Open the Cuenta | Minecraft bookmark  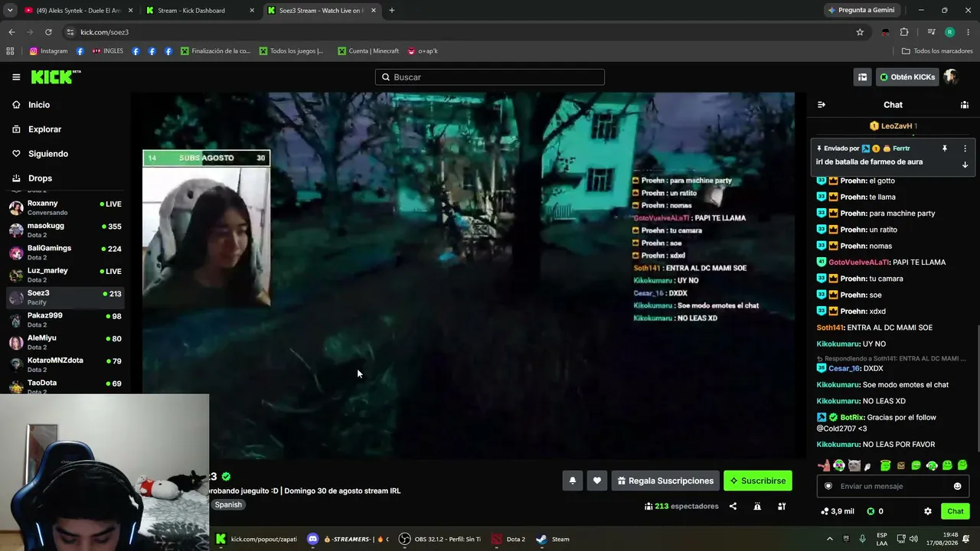(368, 51)
